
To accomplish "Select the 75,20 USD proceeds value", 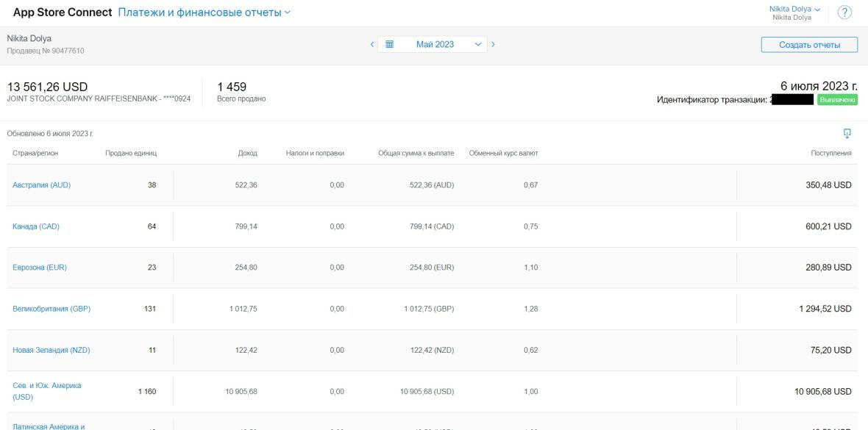I will coord(831,350).
